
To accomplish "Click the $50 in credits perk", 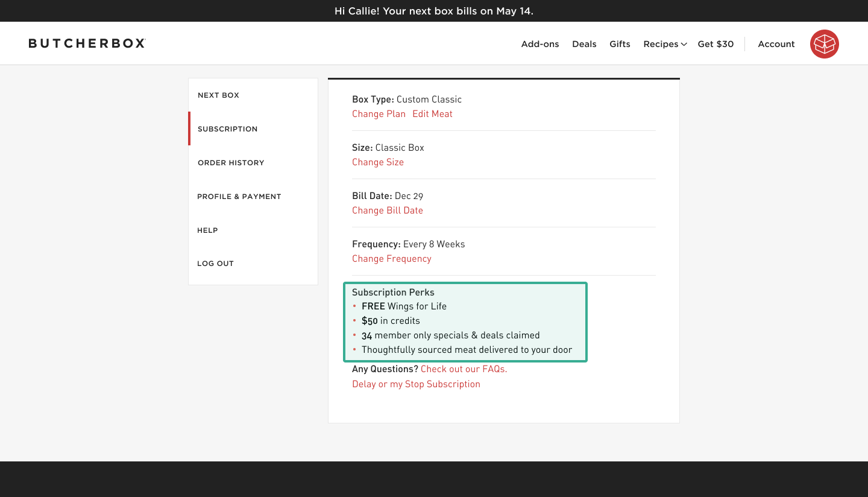I will click(391, 321).
